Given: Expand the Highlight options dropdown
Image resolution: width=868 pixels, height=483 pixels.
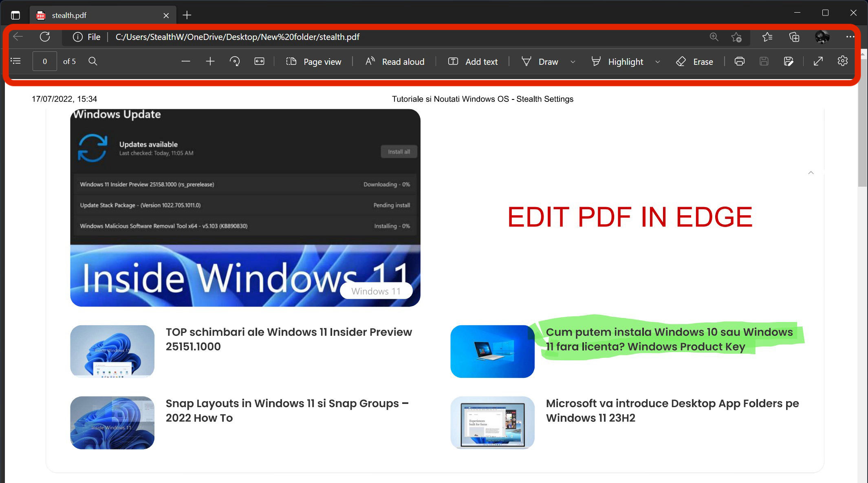Looking at the screenshot, I should pyautogui.click(x=659, y=61).
